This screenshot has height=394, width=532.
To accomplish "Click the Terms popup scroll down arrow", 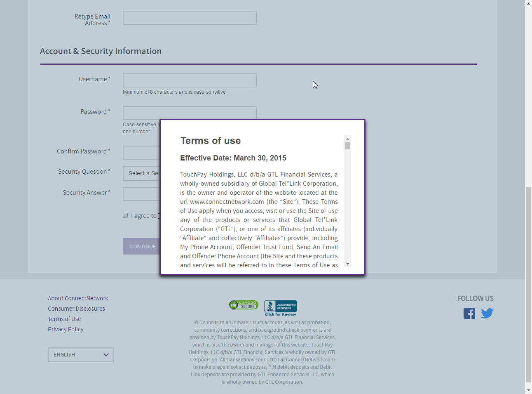I will 347,264.
